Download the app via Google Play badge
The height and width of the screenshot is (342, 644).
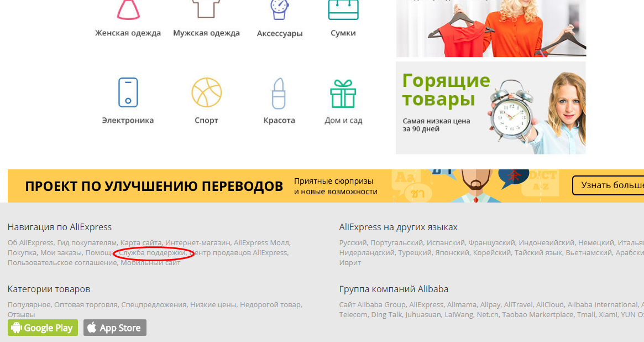click(43, 328)
